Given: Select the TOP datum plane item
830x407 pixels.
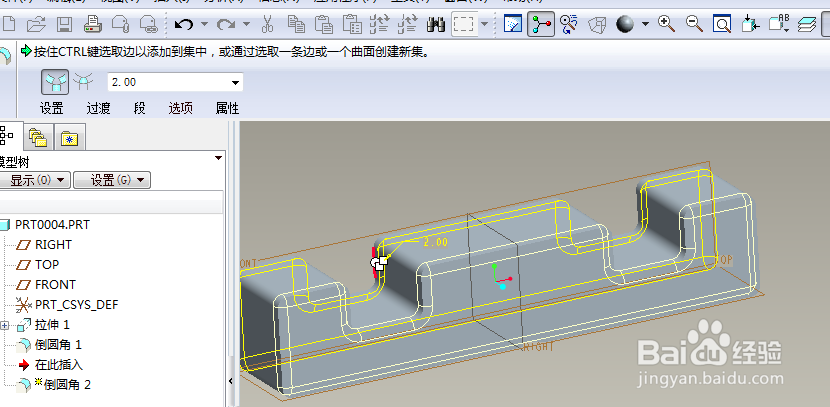Looking at the screenshot, I should pyautogui.click(x=47, y=265).
